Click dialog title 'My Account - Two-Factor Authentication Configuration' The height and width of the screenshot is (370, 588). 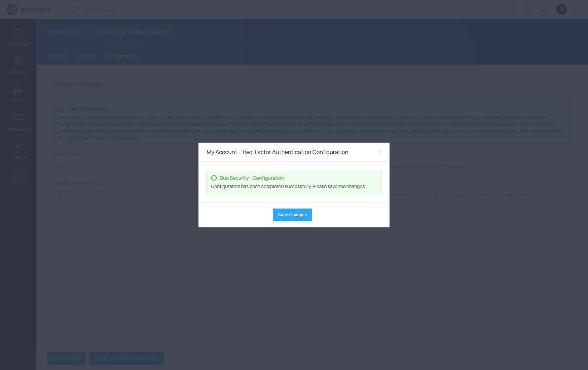[277, 152]
